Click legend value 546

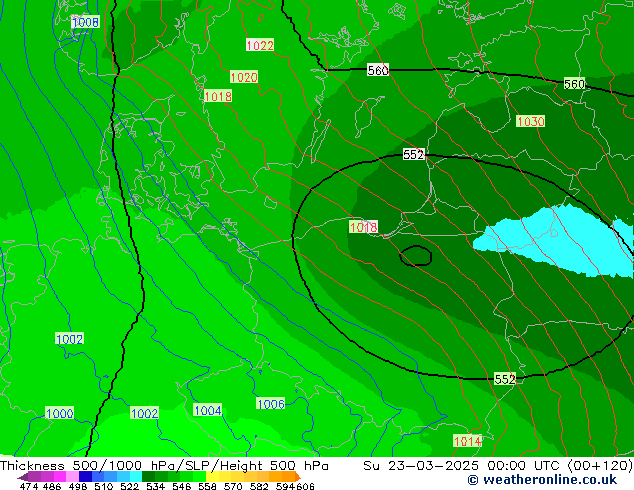coord(181,486)
